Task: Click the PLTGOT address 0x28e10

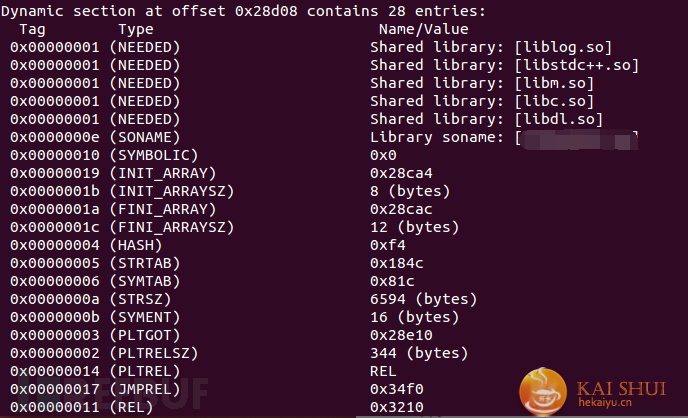Action: (x=401, y=335)
